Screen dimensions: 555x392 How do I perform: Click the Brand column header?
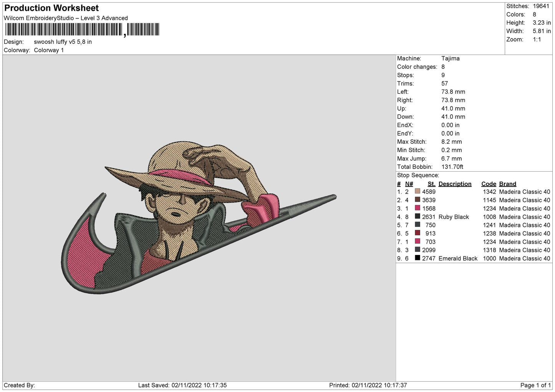[x=507, y=184]
